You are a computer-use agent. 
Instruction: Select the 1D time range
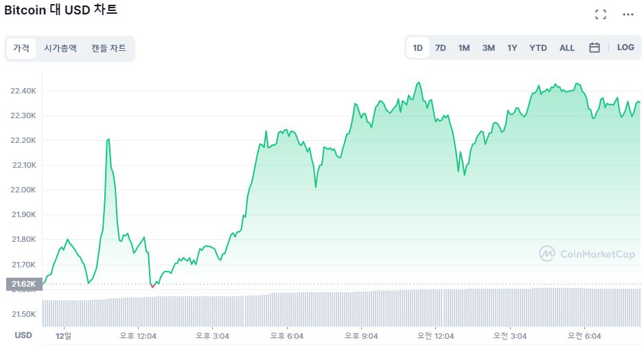click(417, 48)
